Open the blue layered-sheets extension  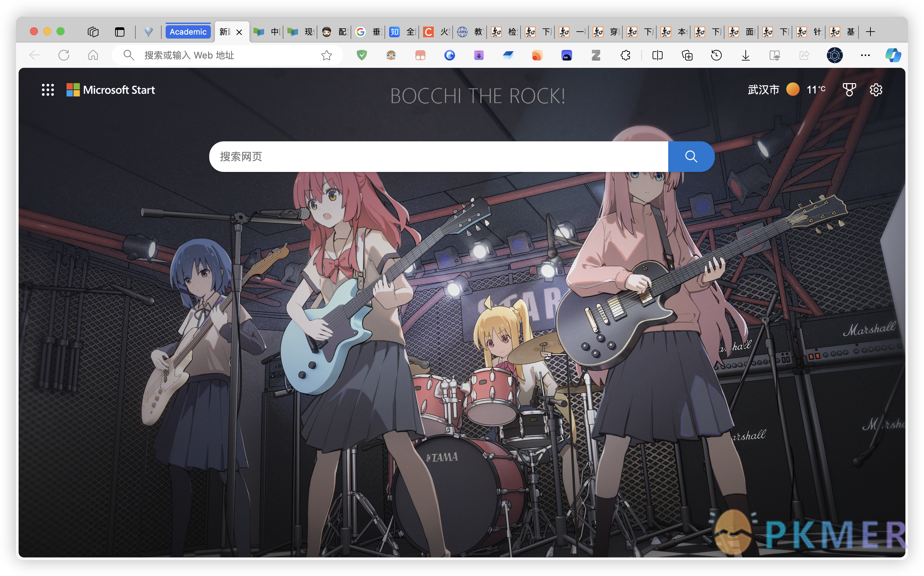coord(508,56)
